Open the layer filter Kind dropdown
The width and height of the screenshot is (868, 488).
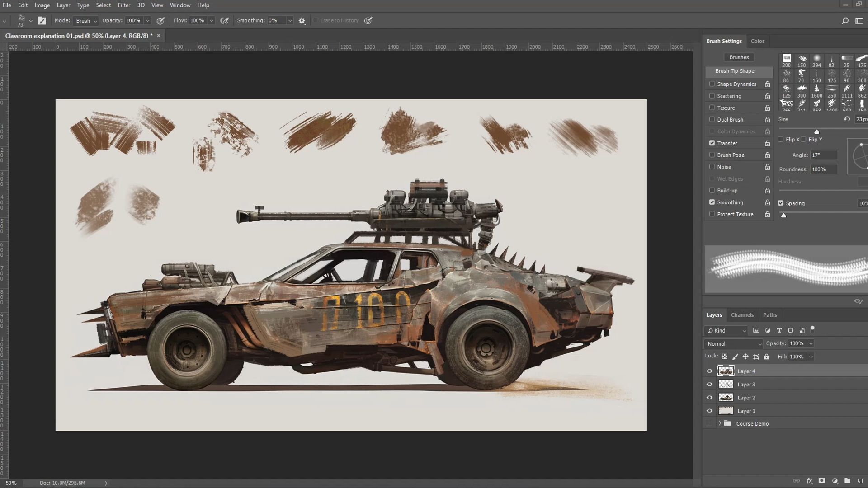click(x=726, y=330)
